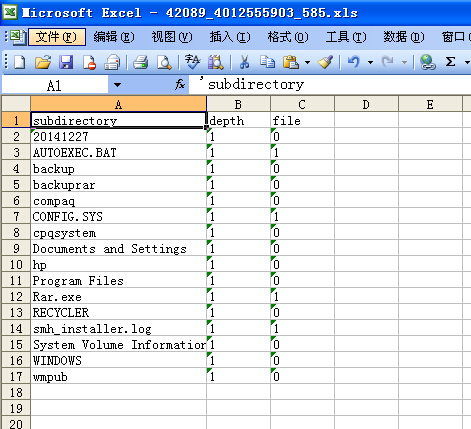Viewport: 471px width, 429px height.
Task: Save the workbook using the floppy disk icon
Action: point(66,62)
